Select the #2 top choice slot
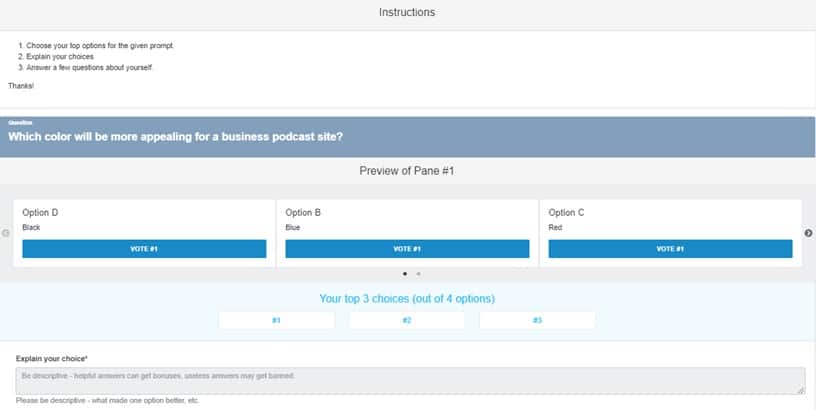The image size is (816, 410). point(407,320)
